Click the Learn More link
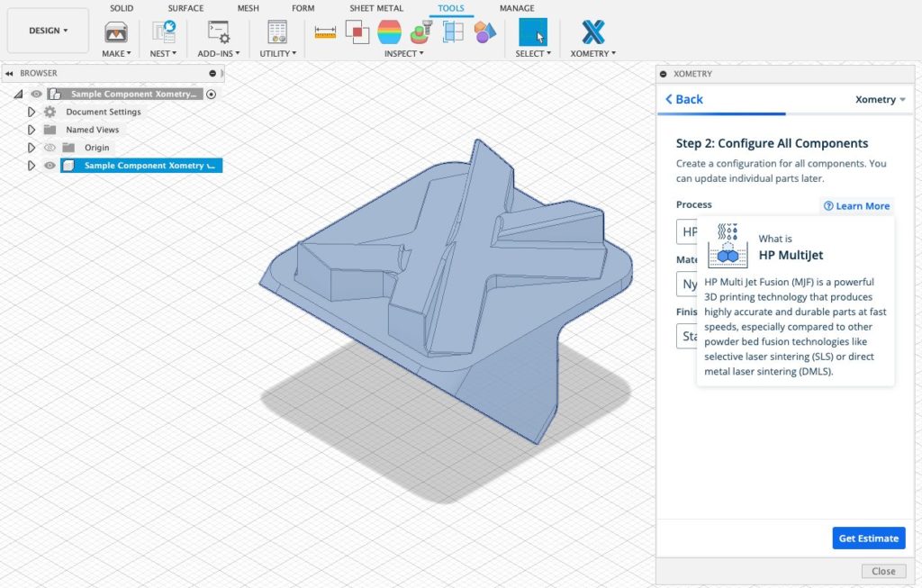Viewport: 922px width, 588px height. point(856,205)
